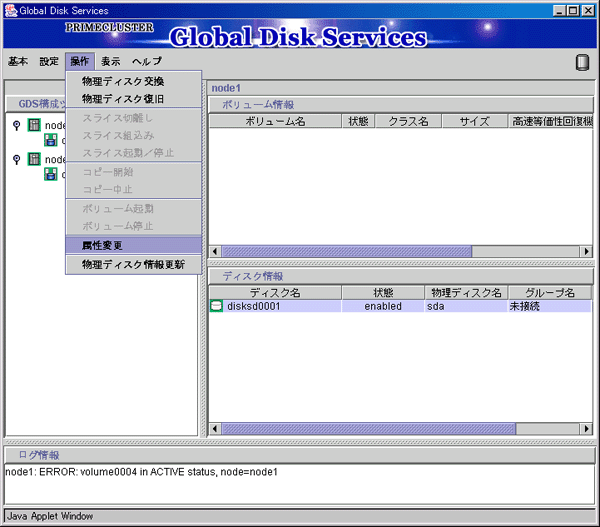The image size is (600, 527).
Task: Open the ヘルプ menu
Action: pos(147,61)
